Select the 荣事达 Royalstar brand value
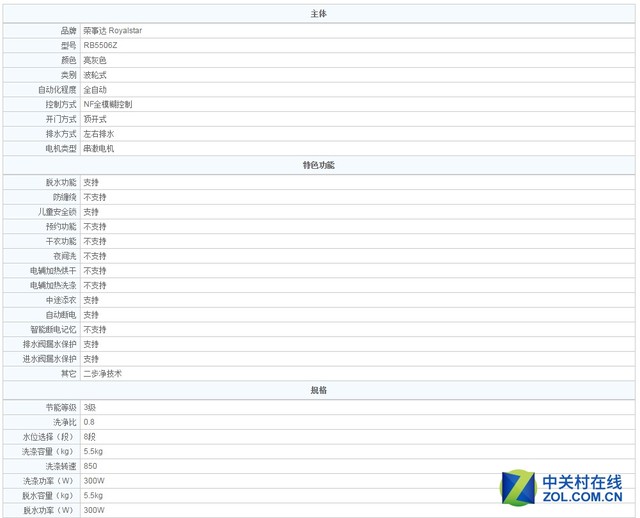 coord(113,30)
